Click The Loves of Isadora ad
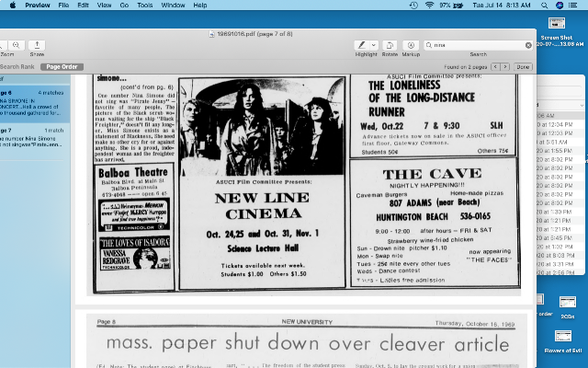 coord(135,253)
